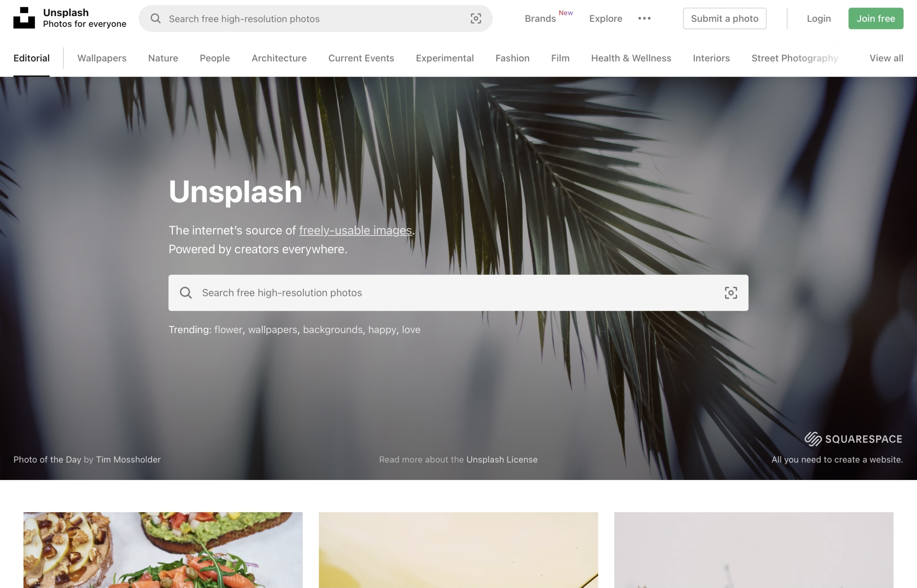Click the Unsplash License link
The image size is (917, 588).
pos(502,458)
